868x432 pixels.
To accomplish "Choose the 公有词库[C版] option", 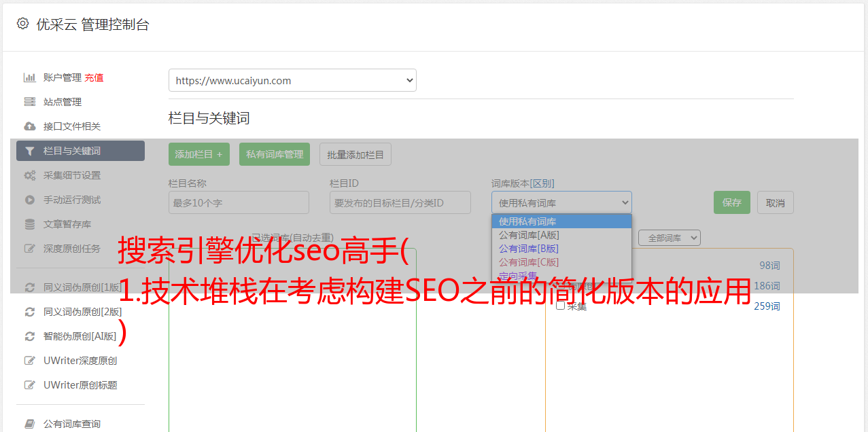I will [561, 262].
